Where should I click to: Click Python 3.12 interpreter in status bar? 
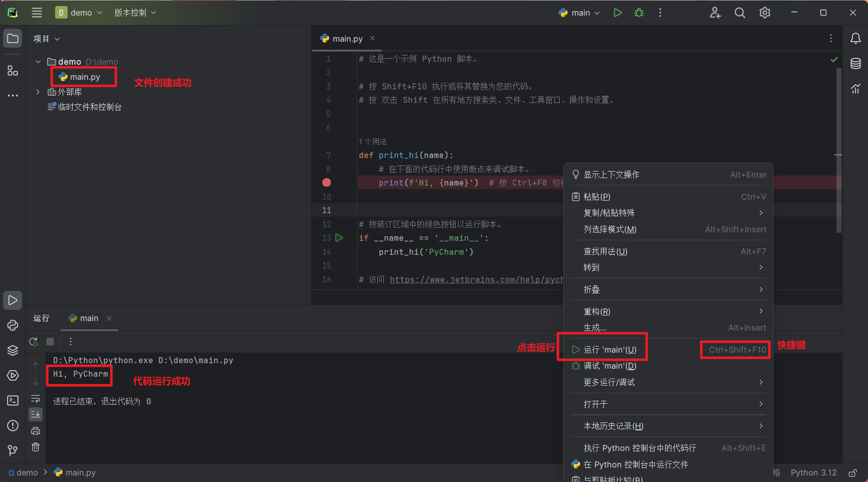813,472
